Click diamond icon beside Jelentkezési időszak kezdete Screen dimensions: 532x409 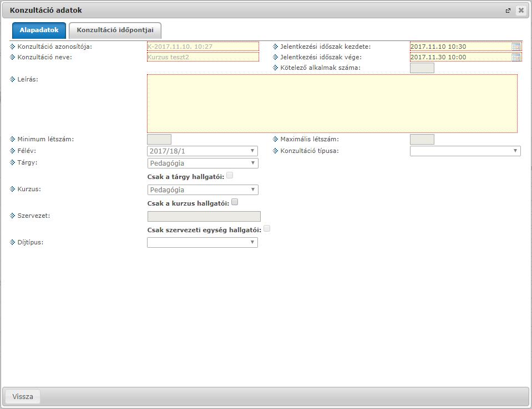[276, 47]
